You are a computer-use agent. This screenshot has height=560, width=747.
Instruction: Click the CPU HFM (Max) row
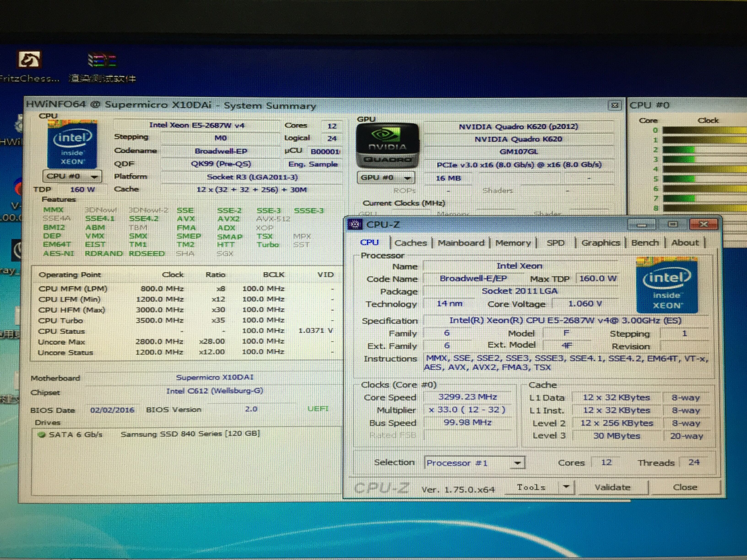(187, 310)
